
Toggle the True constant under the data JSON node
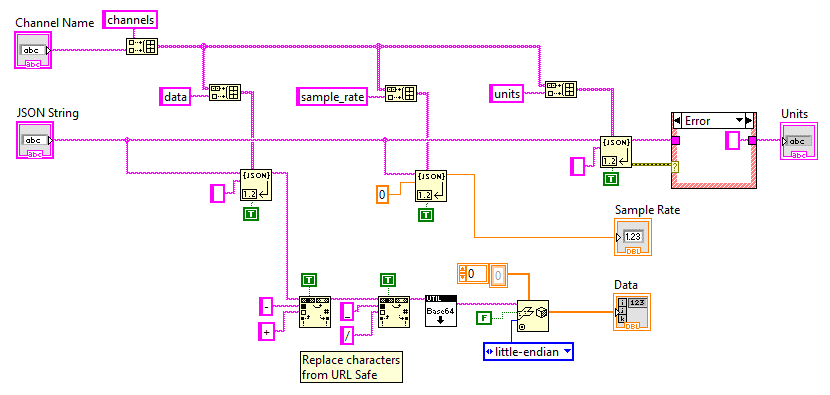pos(251,214)
